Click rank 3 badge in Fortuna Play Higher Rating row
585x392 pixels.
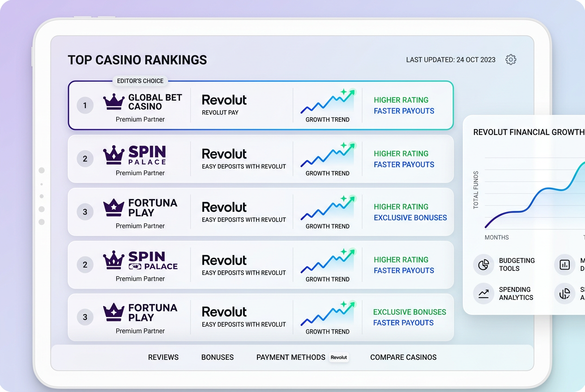pos(85,212)
